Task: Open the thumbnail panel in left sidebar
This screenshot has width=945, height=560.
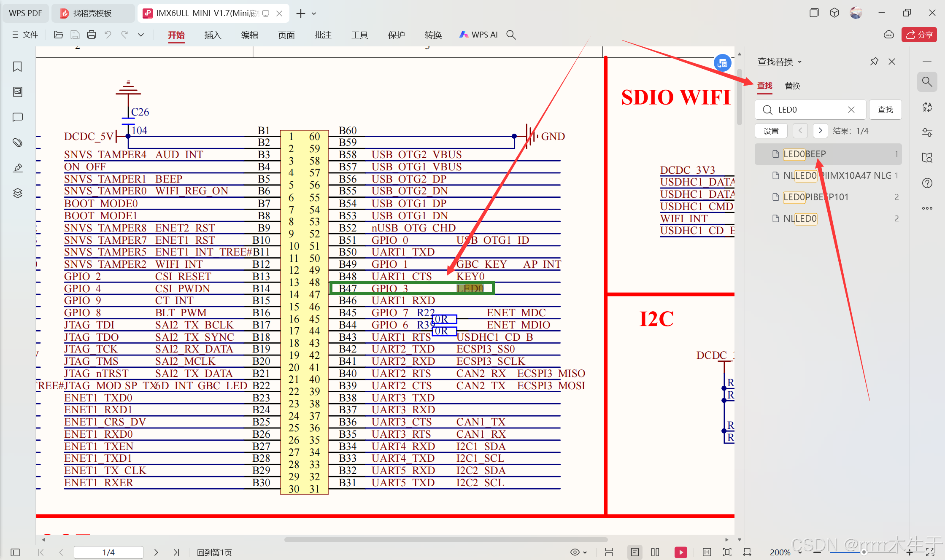Action: click(x=17, y=92)
